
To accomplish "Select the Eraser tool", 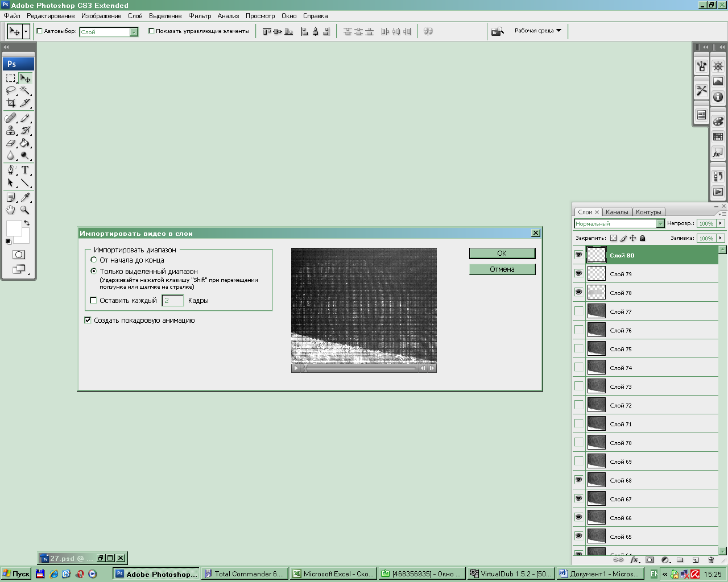I will point(11,143).
